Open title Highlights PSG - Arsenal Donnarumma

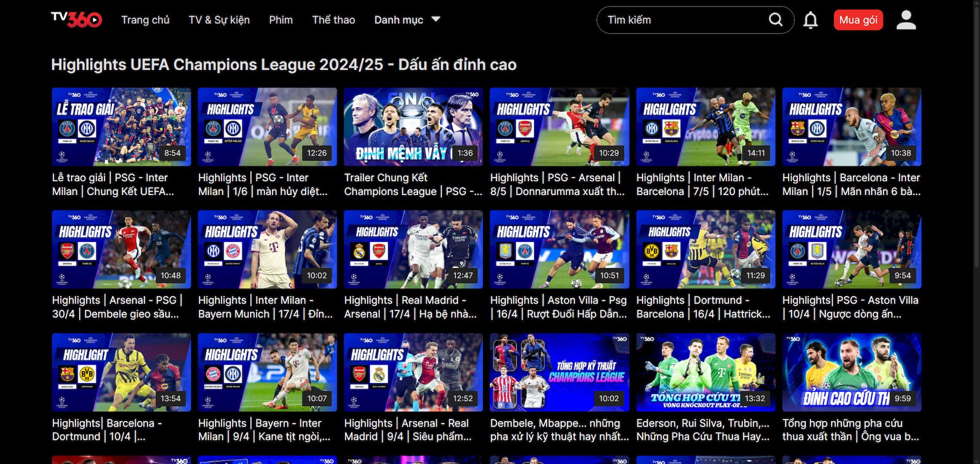point(557,184)
